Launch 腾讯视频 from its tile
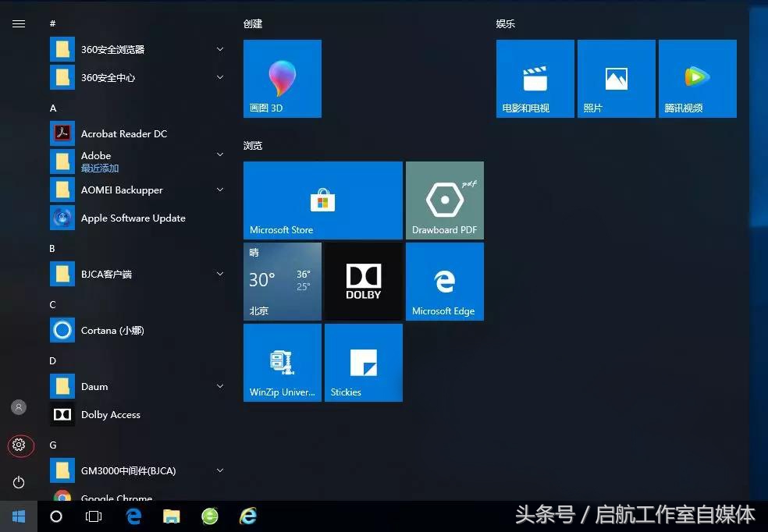 point(697,78)
